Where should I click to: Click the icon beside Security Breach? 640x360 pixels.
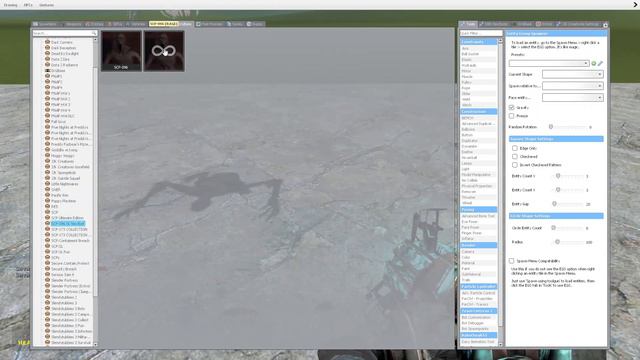pyautogui.click(x=47, y=269)
